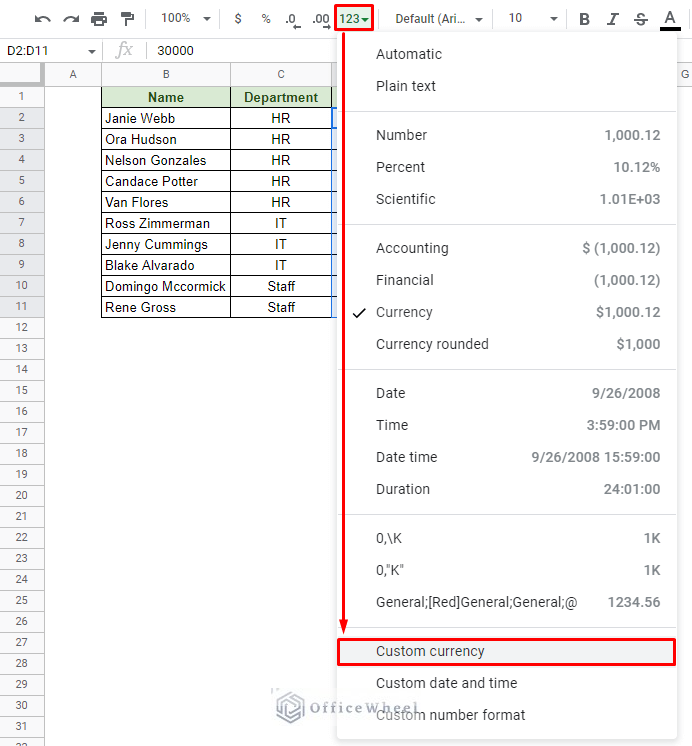
Task: Click the Print icon
Action: click(99, 19)
